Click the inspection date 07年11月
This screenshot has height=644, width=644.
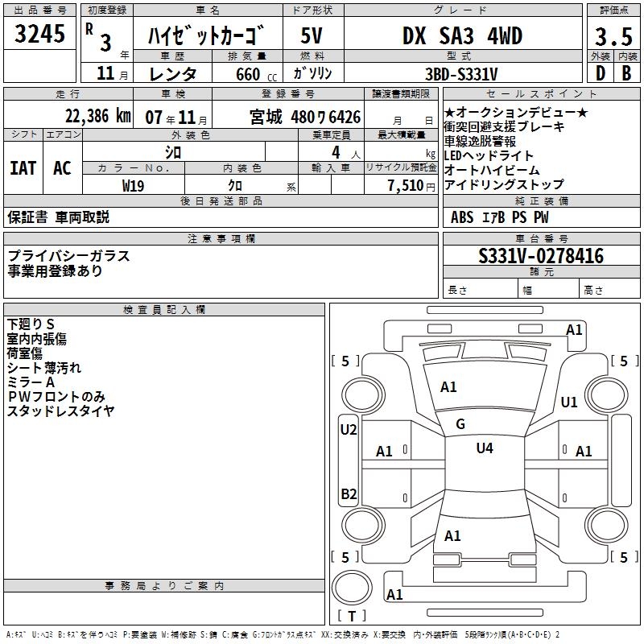coord(176,118)
